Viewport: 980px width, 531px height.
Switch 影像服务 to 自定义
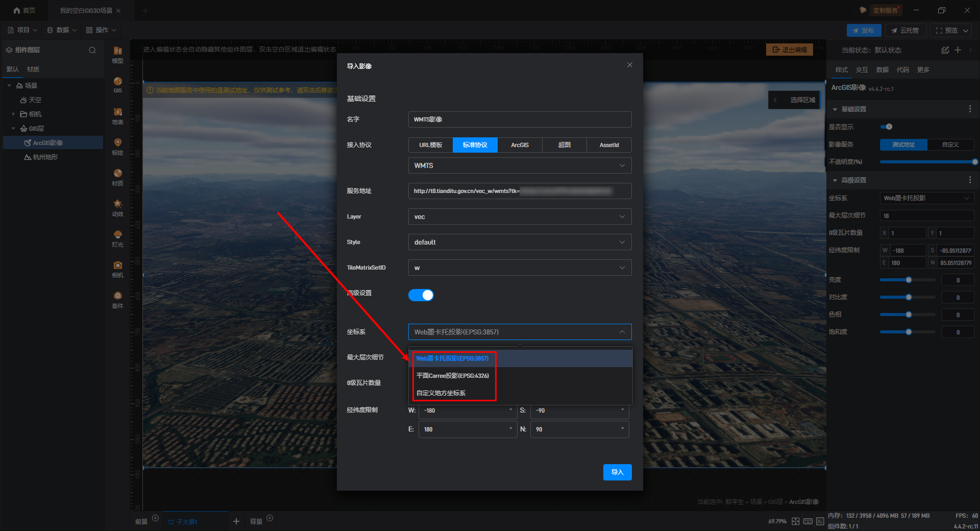tap(950, 144)
